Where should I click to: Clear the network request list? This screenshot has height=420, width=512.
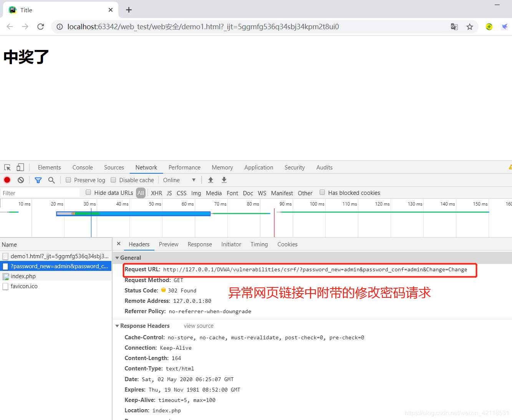click(x=20, y=180)
